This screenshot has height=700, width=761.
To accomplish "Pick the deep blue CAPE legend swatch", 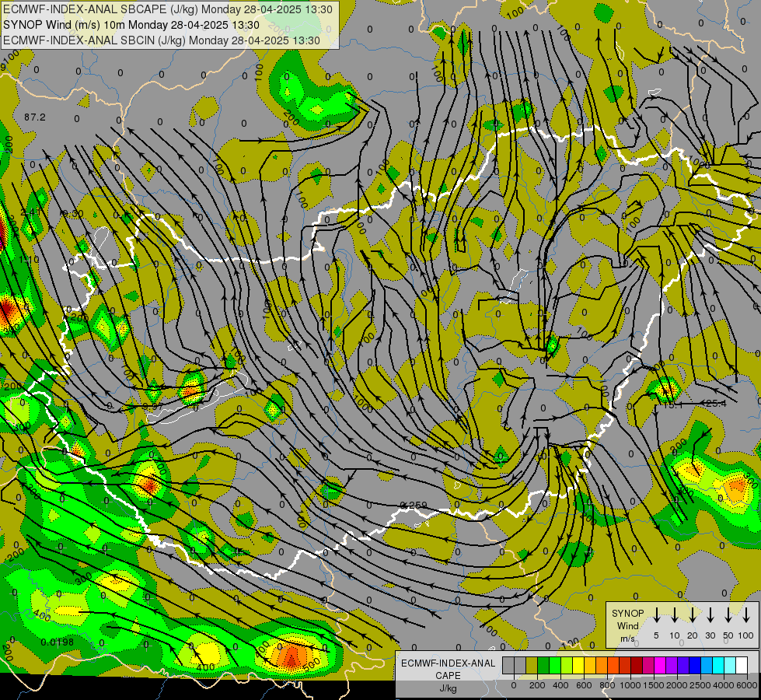I will tap(695, 665).
